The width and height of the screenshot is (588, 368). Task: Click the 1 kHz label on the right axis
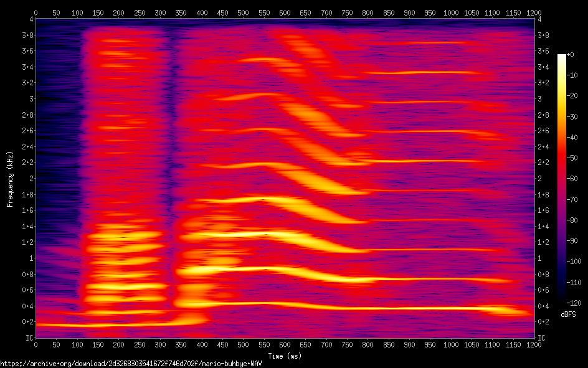tap(539, 258)
